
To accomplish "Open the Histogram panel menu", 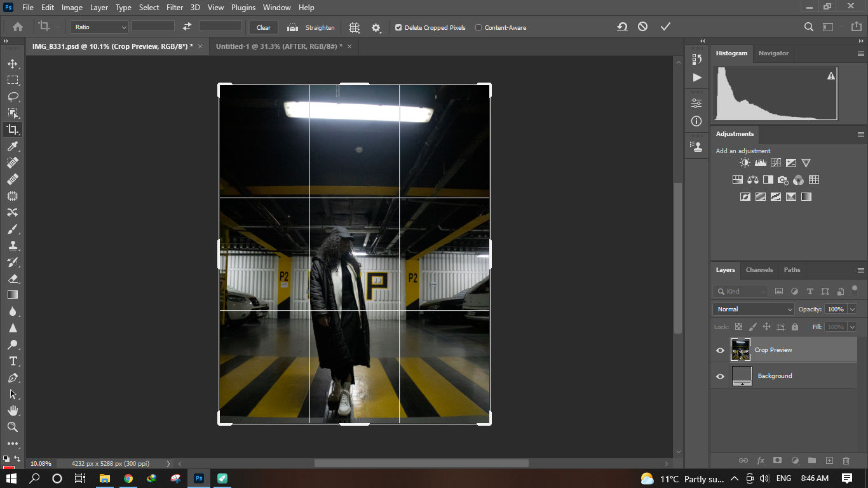I will [860, 53].
